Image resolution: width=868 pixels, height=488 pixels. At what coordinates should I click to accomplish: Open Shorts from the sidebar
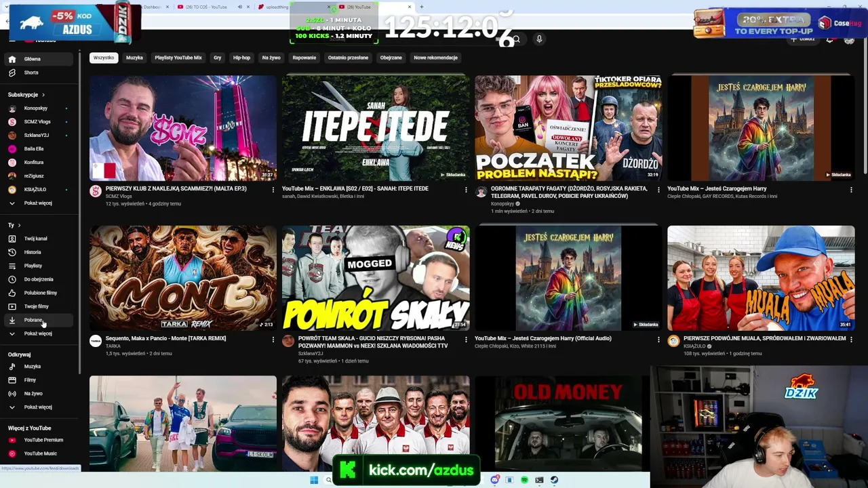pos(40,73)
